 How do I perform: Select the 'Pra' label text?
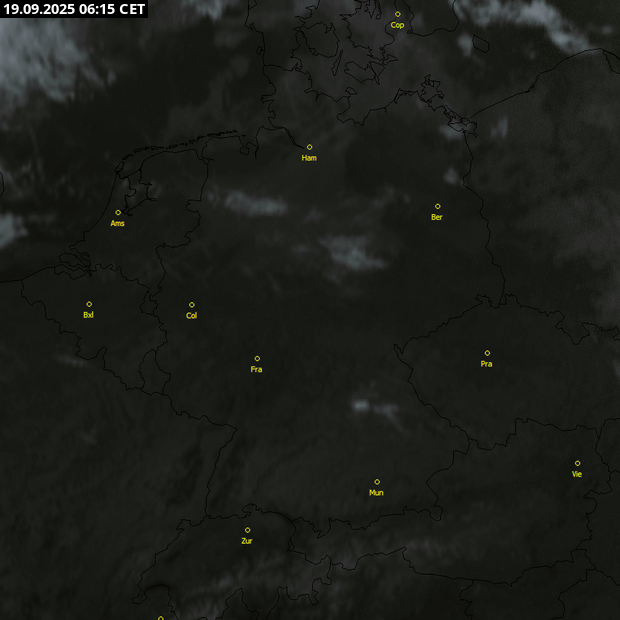click(486, 364)
